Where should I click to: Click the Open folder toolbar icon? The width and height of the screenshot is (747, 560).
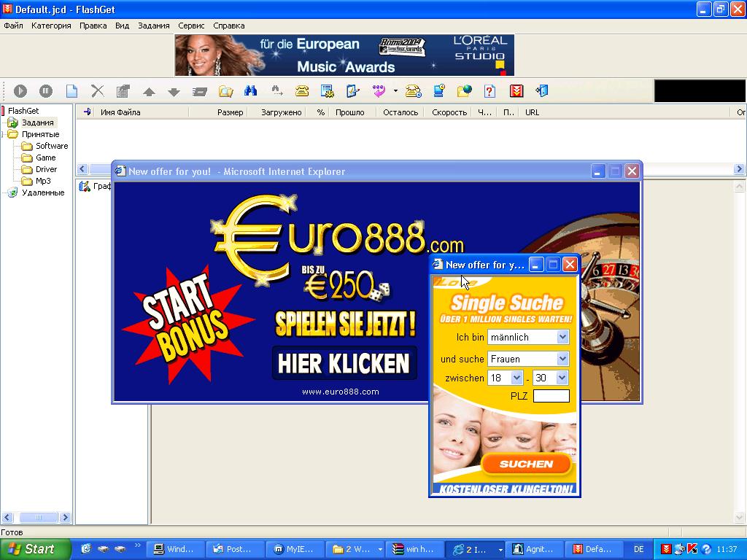click(x=225, y=90)
